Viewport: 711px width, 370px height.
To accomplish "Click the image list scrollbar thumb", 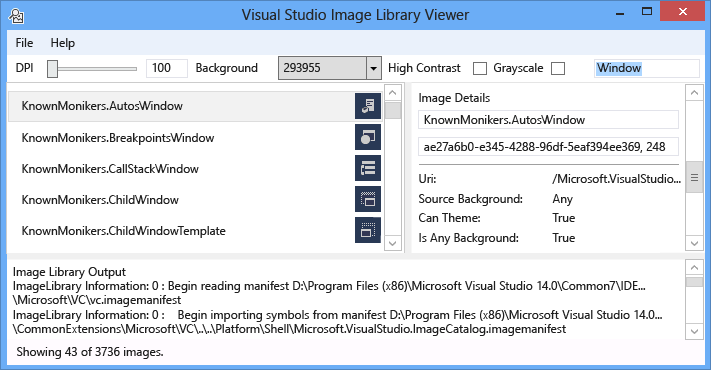I will pyautogui.click(x=393, y=110).
